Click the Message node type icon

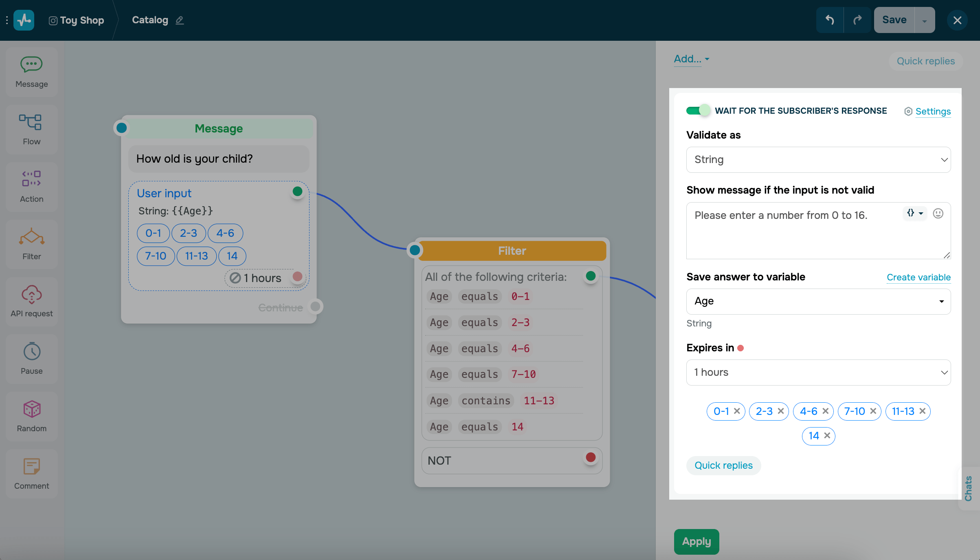(31, 64)
